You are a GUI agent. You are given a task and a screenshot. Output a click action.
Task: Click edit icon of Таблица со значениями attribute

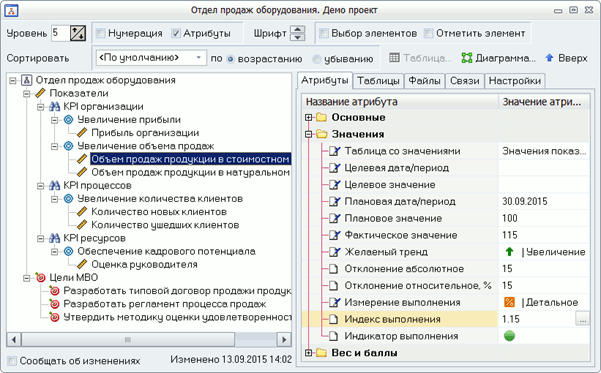click(x=335, y=151)
